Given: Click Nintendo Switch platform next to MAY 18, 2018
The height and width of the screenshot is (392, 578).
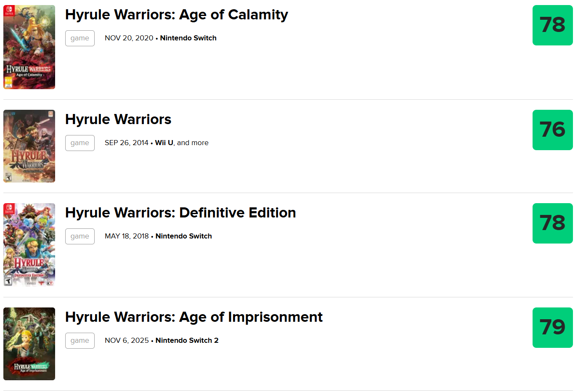Looking at the screenshot, I should (183, 236).
